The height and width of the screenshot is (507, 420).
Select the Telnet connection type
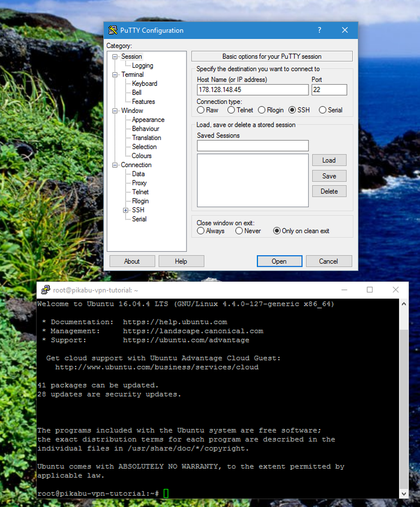[x=232, y=110]
